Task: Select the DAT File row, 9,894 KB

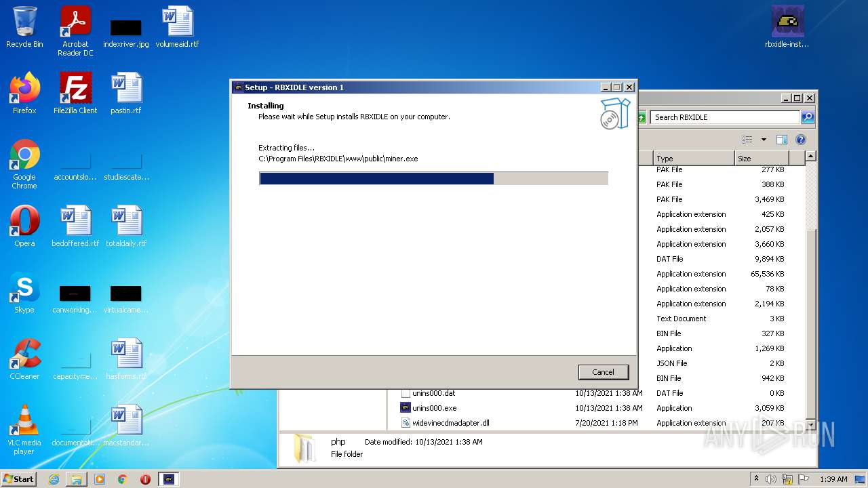Action: pos(720,259)
